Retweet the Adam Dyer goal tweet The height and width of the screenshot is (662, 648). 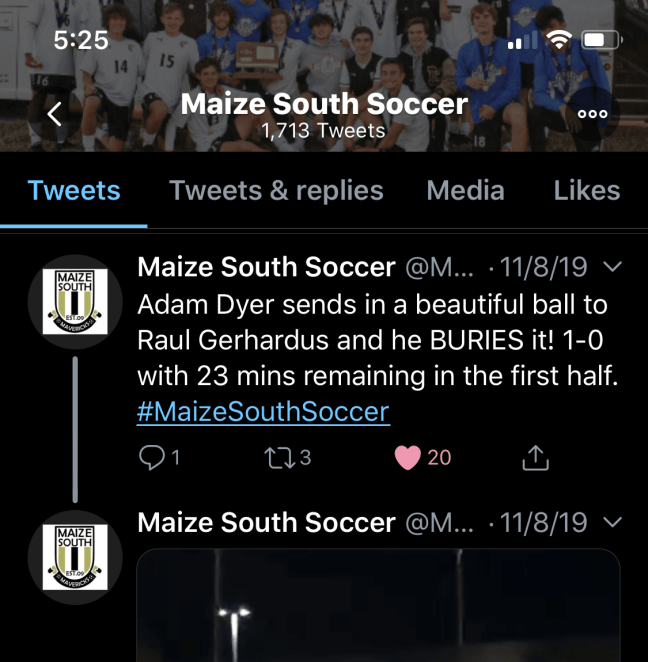coord(275,458)
